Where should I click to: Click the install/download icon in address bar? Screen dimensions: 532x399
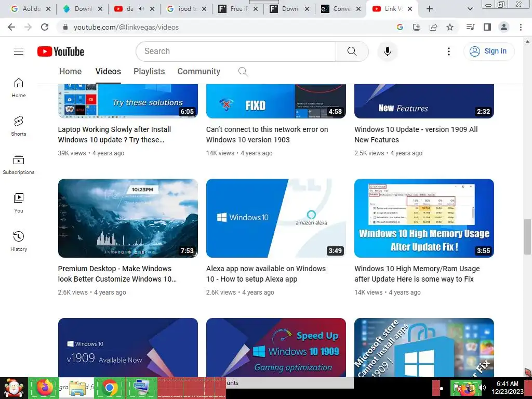click(x=417, y=27)
